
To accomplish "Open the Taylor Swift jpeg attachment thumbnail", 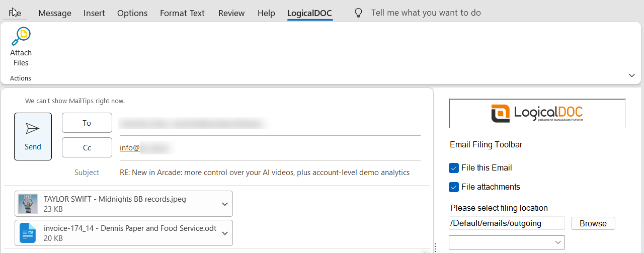I will [28, 204].
